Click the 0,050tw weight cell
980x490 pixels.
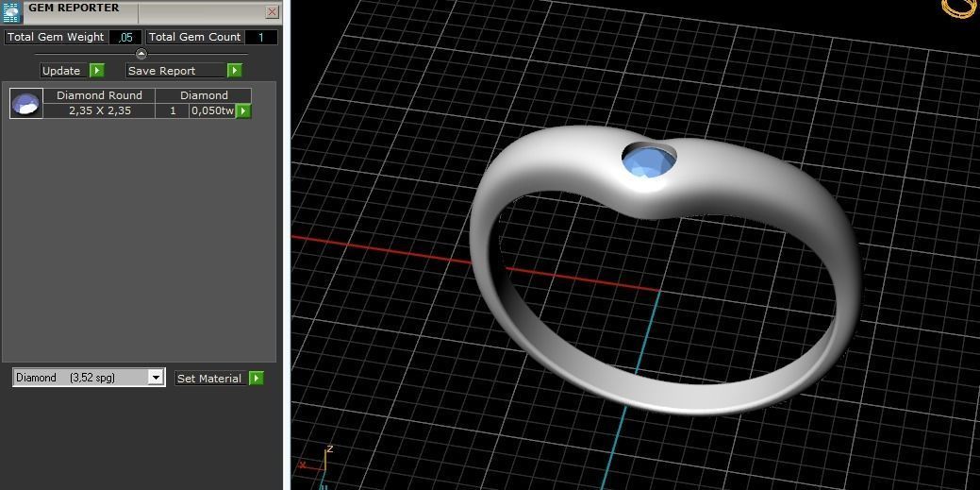click(212, 110)
